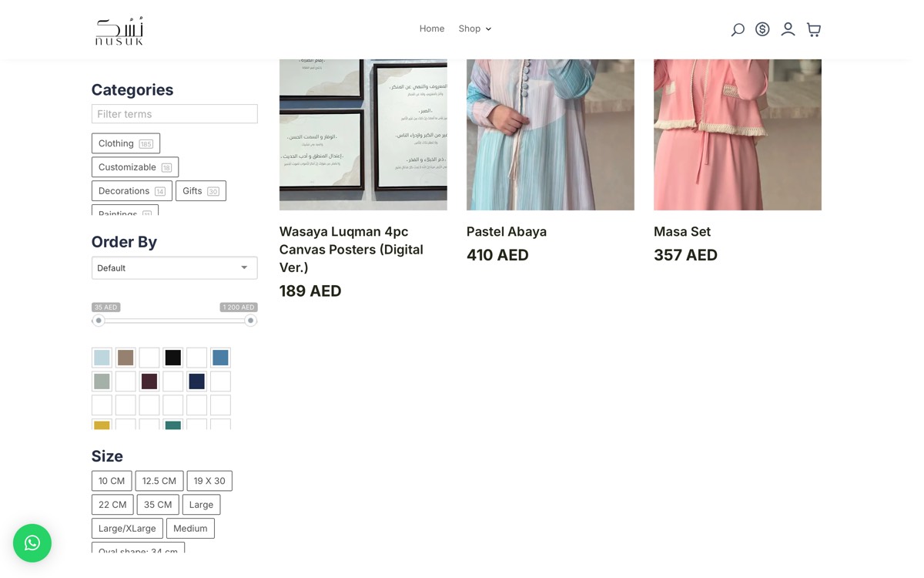Open the Masa Set product image
The height and width of the screenshot is (578, 924).
tap(738, 135)
